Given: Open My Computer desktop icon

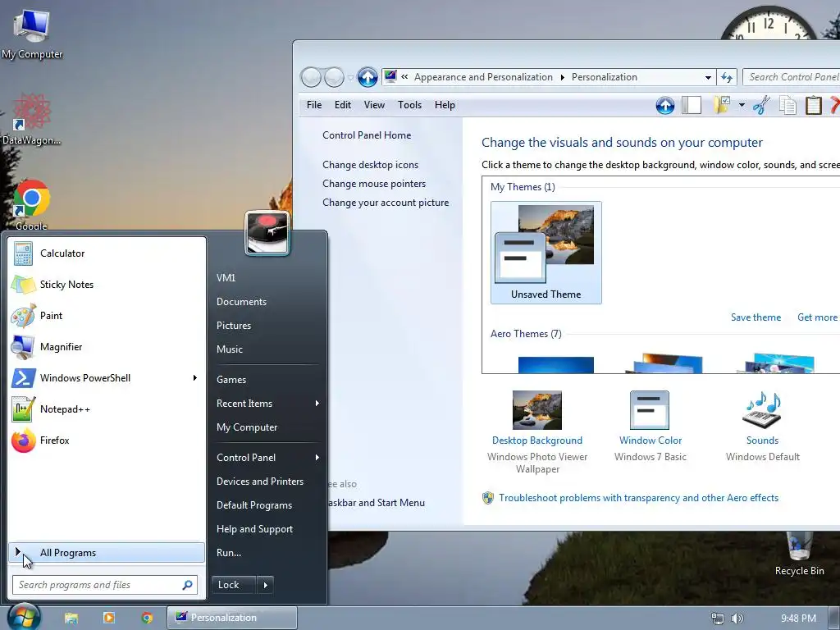Looking at the screenshot, I should coord(32,34).
